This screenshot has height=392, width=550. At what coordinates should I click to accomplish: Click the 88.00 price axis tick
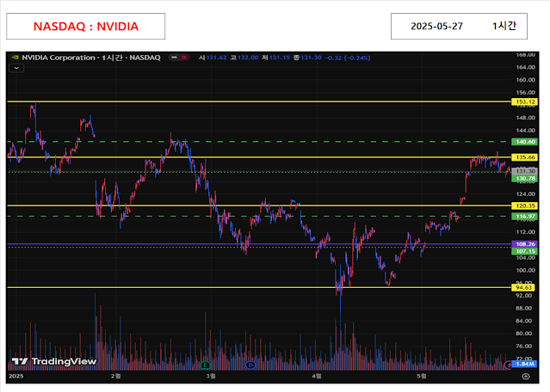[525, 308]
